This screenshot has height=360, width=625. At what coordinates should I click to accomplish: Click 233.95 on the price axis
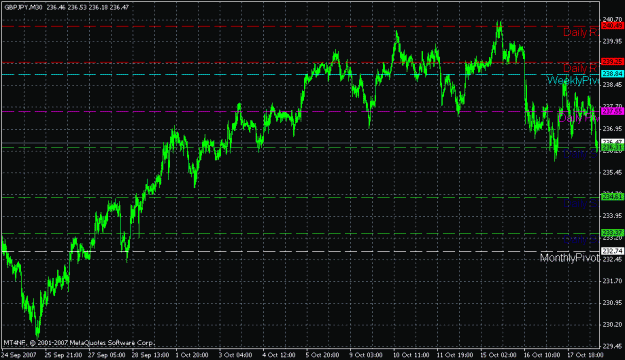pos(613,216)
